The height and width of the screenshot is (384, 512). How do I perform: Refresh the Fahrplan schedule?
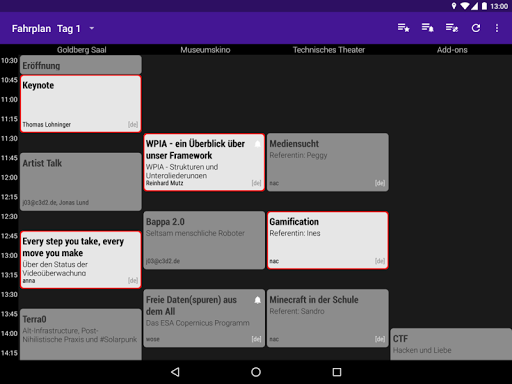476,28
